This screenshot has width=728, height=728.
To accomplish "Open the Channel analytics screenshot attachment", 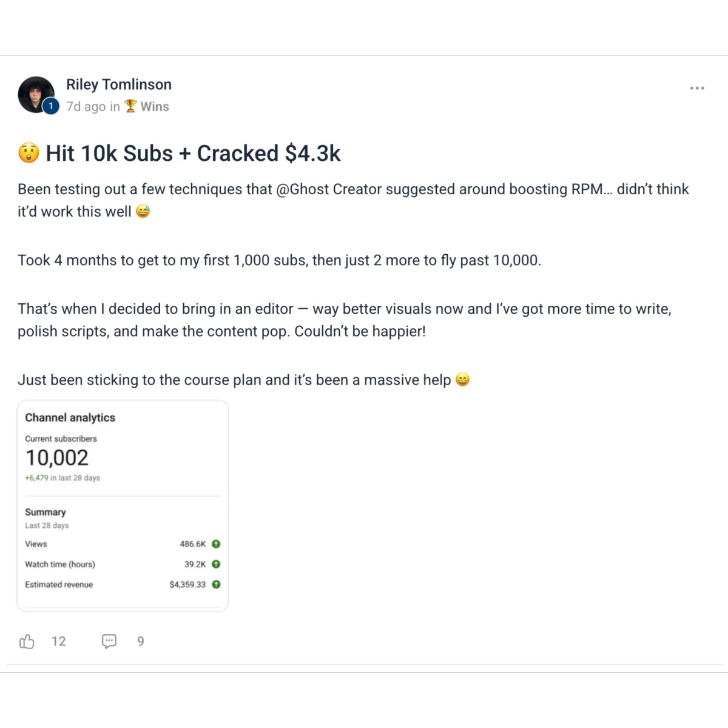I will pyautogui.click(x=123, y=505).
